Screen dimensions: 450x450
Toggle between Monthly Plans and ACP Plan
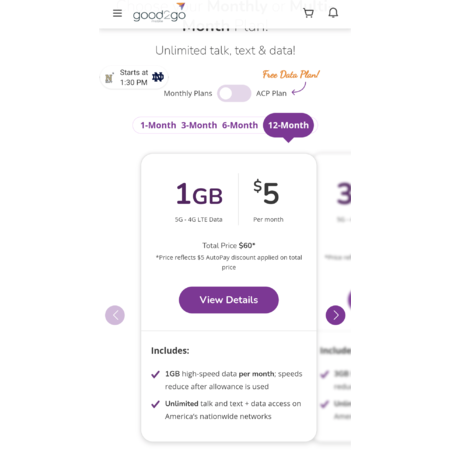coord(234,93)
